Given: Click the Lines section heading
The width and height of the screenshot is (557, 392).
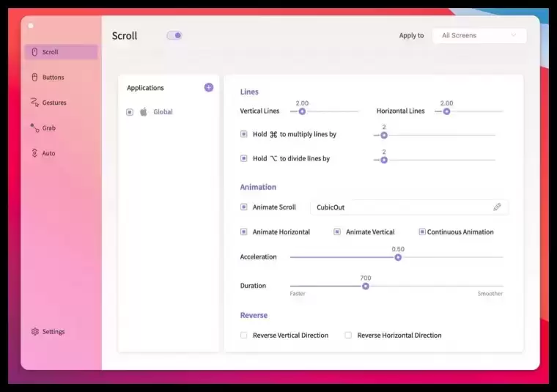Looking at the screenshot, I should [x=249, y=92].
